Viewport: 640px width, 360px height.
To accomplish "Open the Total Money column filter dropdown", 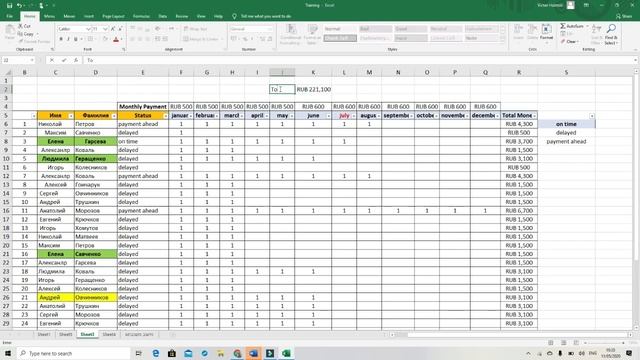I will (534, 116).
